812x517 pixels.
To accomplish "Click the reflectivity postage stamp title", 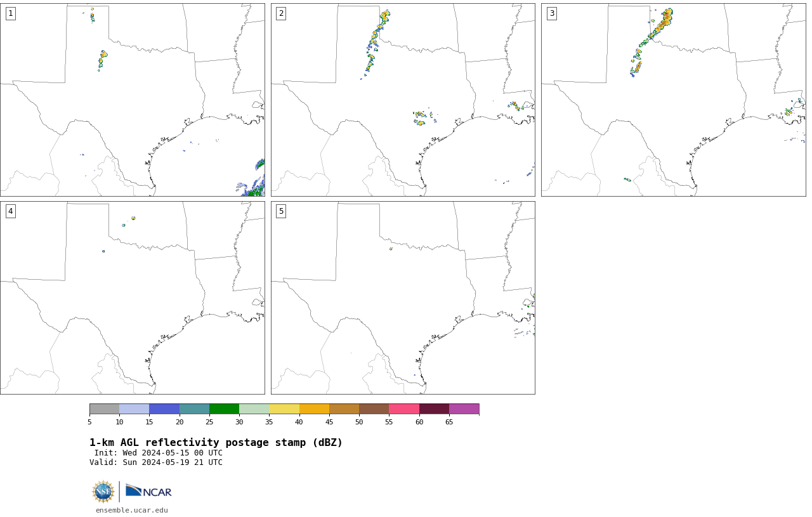I will tap(216, 443).
